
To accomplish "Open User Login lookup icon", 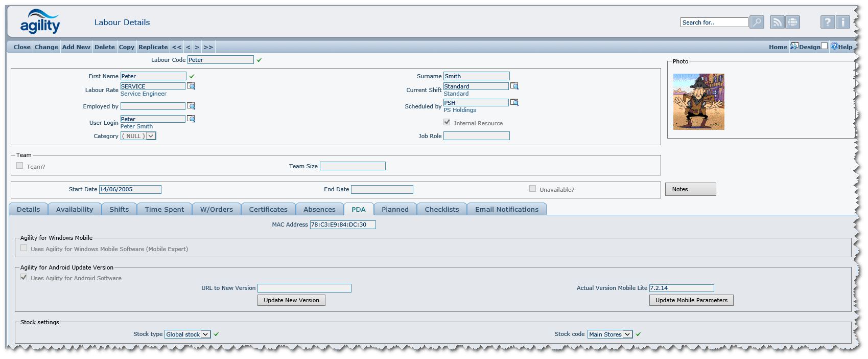I will pos(191,119).
